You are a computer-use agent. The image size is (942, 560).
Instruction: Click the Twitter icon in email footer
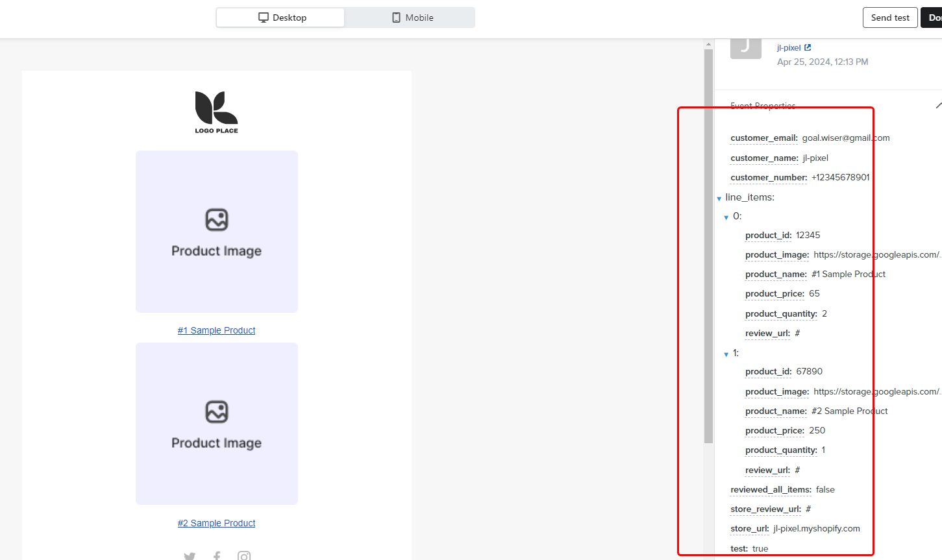[x=190, y=555]
